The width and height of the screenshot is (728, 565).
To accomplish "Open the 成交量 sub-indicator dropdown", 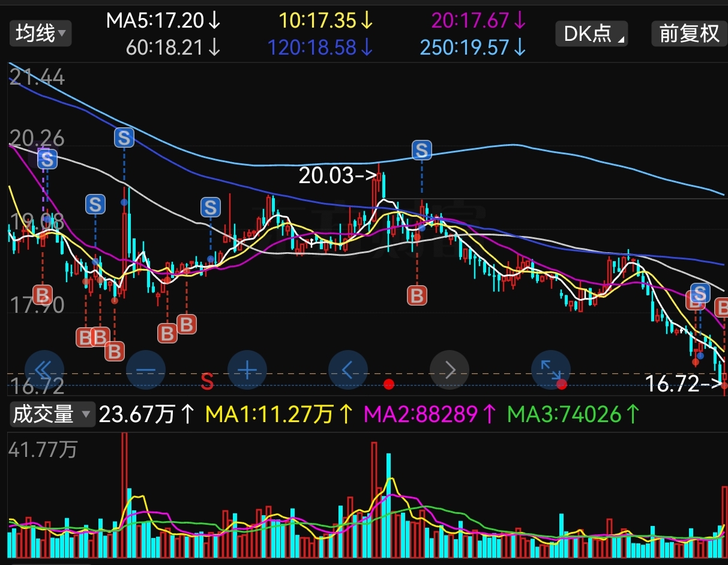I will [x=52, y=414].
